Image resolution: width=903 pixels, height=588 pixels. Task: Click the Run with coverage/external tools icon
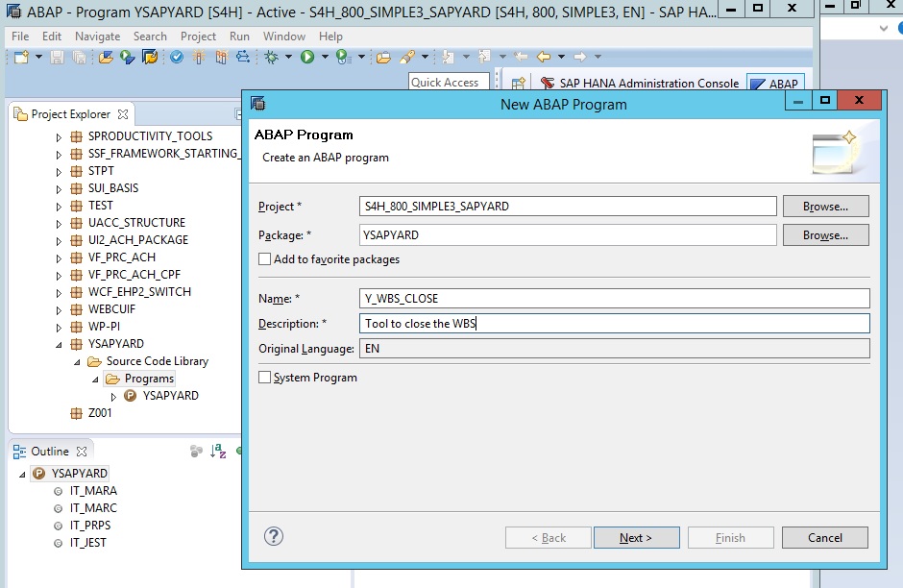click(x=344, y=57)
